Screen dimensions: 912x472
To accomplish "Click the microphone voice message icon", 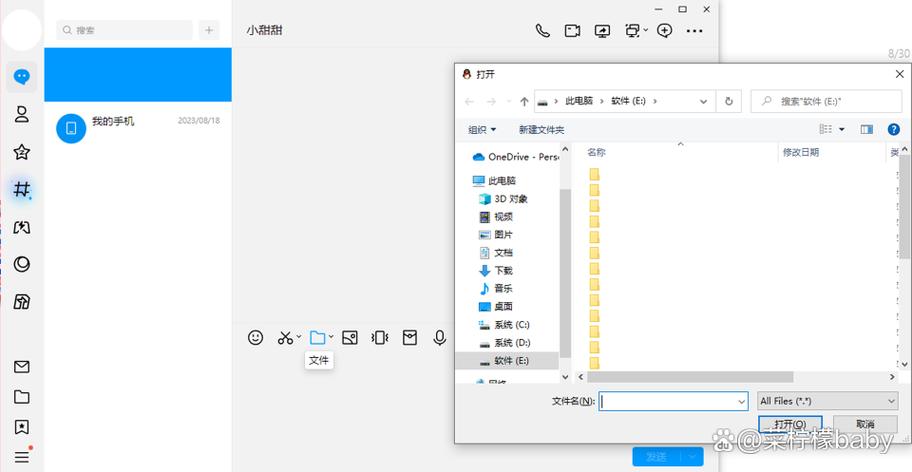I will click(440, 338).
